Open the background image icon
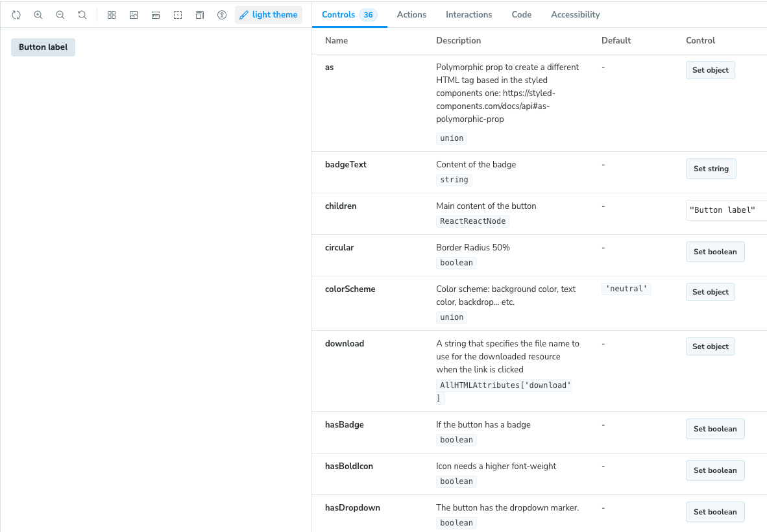 134,15
